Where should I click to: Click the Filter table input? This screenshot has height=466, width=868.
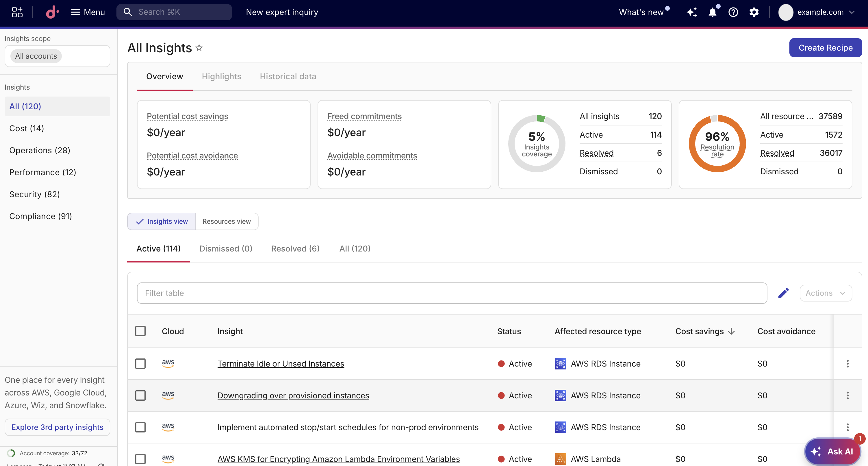coord(452,293)
